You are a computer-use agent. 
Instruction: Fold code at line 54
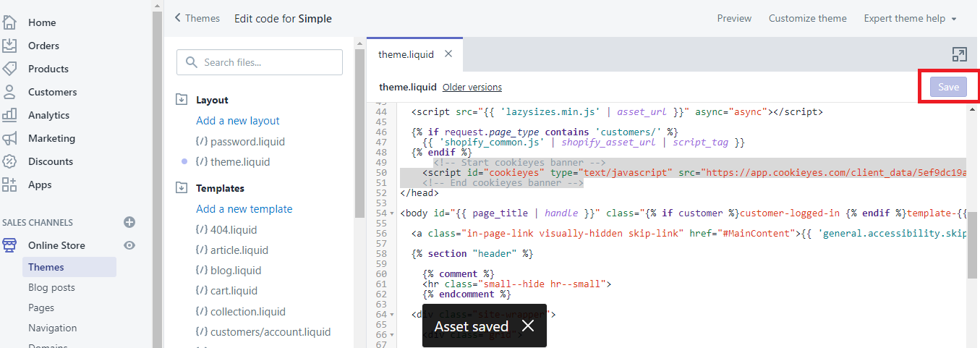point(391,213)
